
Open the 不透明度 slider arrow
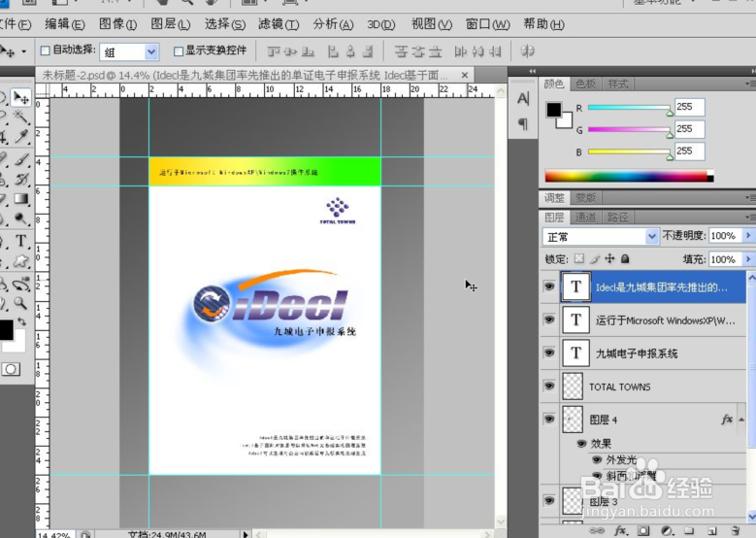[748, 235]
